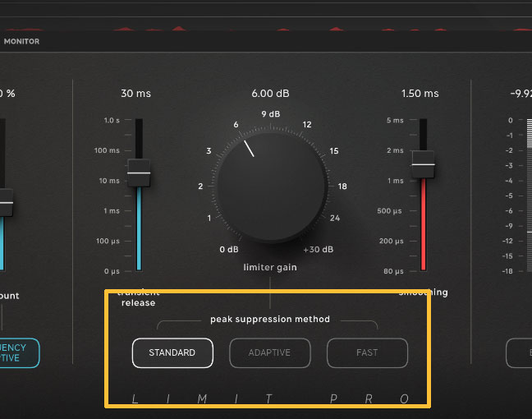Click the 3 mark on gain dial

(209, 151)
